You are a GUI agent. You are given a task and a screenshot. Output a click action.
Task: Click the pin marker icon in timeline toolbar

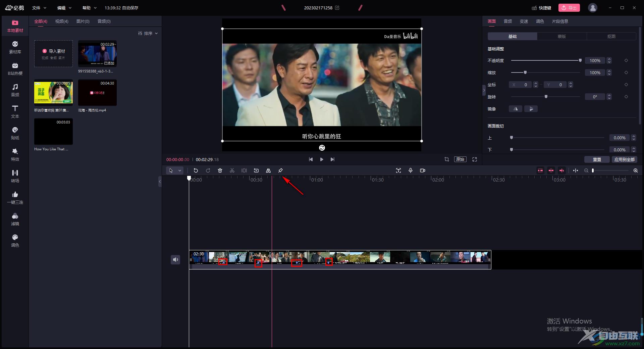[x=280, y=170]
